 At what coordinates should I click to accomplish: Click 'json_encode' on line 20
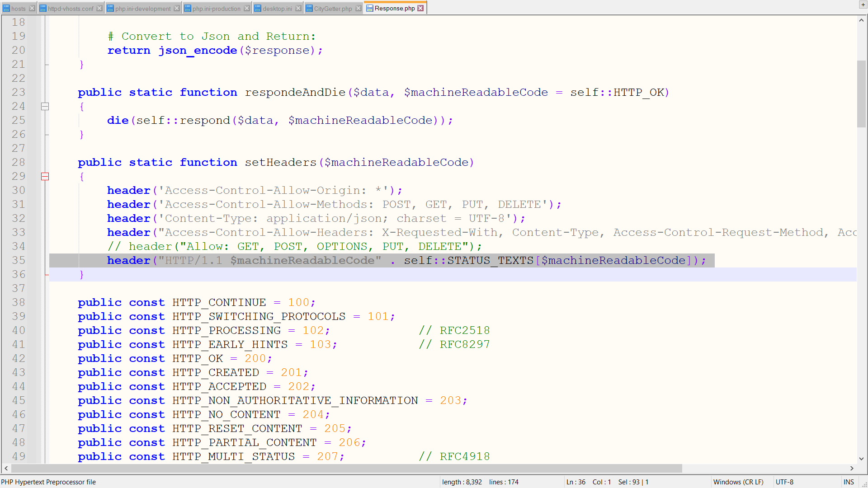[198, 51]
